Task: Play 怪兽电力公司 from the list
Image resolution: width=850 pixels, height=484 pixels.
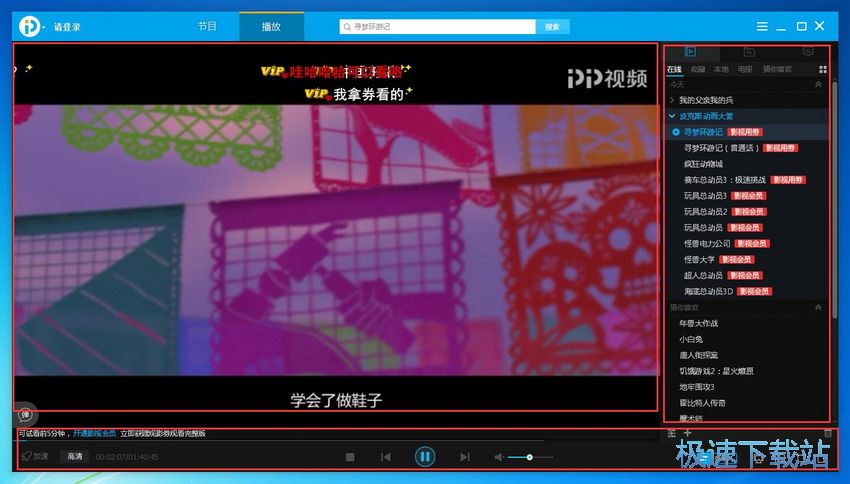Action: [707, 243]
